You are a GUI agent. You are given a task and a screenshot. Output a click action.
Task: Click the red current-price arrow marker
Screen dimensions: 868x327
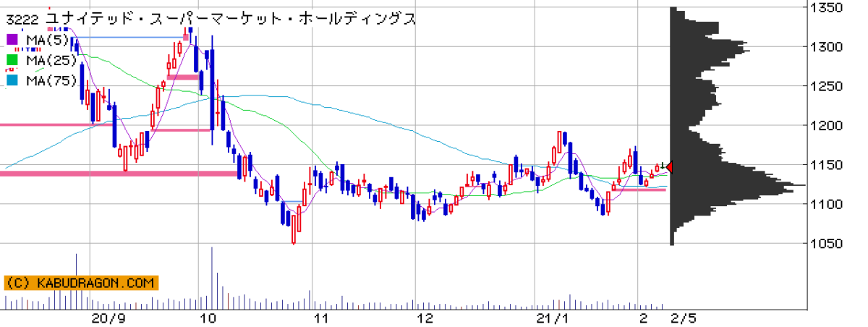click(669, 167)
